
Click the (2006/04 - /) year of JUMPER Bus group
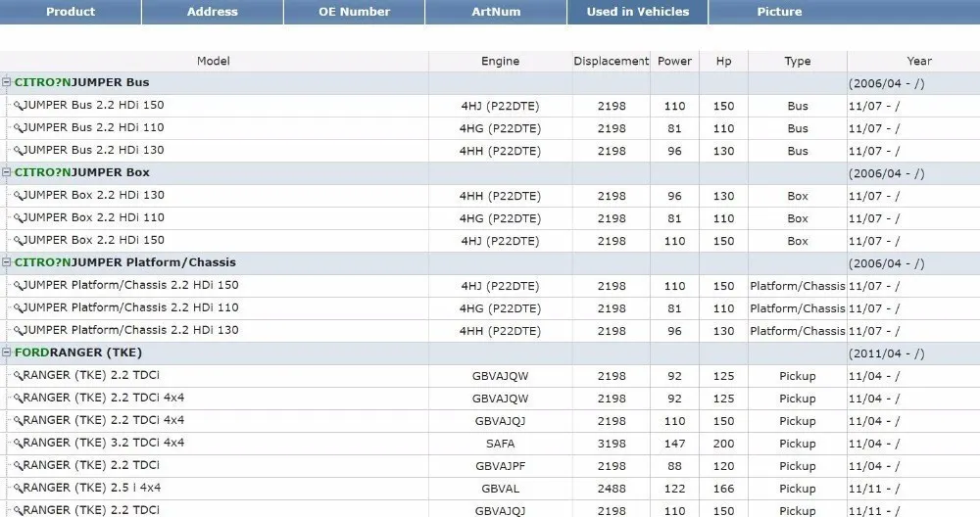click(x=886, y=83)
